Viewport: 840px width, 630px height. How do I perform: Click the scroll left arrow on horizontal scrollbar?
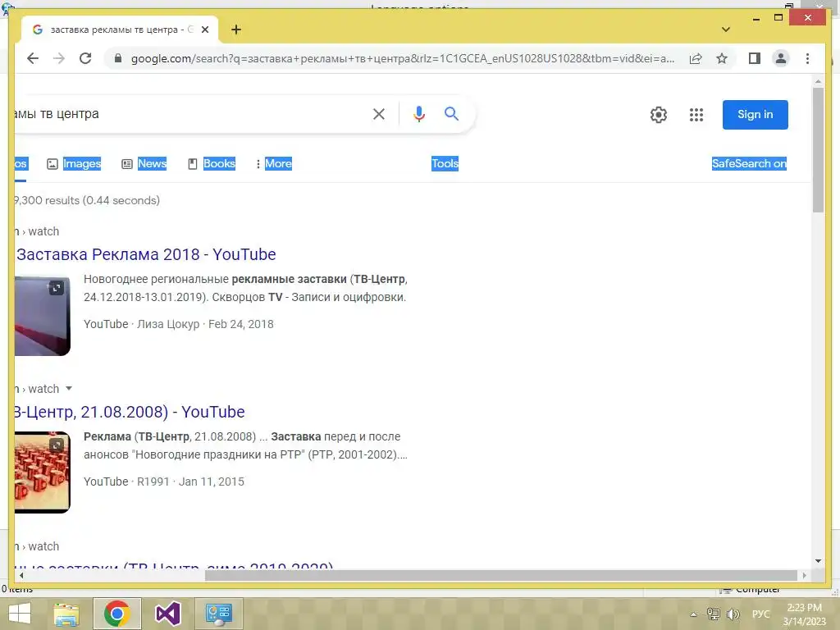coord(21,575)
